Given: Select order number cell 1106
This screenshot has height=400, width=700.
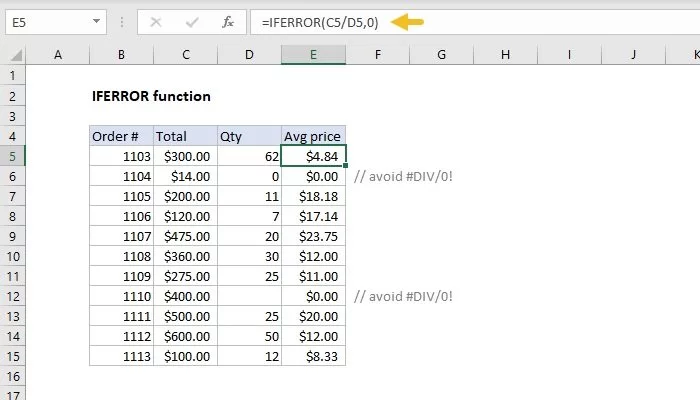Looking at the screenshot, I should [x=121, y=217].
